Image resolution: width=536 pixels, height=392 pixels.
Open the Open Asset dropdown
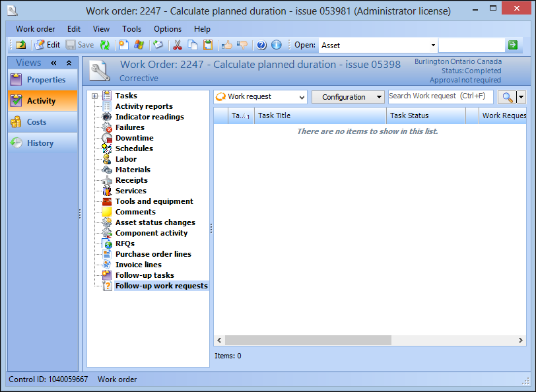click(x=433, y=45)
